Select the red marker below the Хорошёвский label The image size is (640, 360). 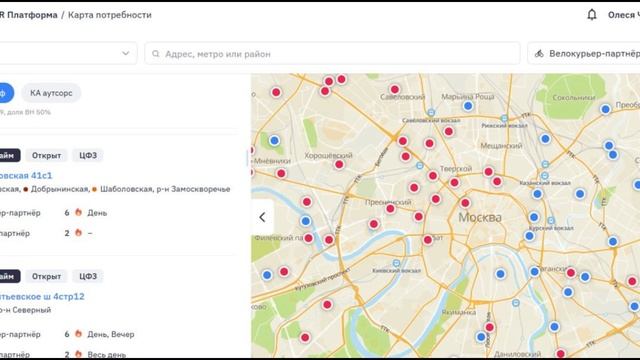tap(339, 164)
